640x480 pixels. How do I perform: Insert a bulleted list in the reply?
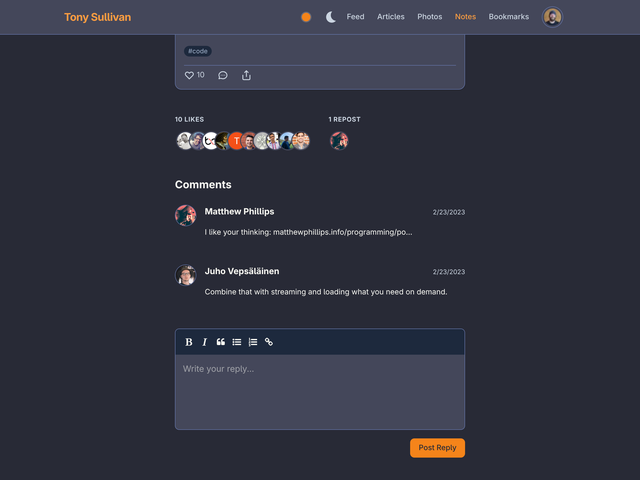coord(237,342)
